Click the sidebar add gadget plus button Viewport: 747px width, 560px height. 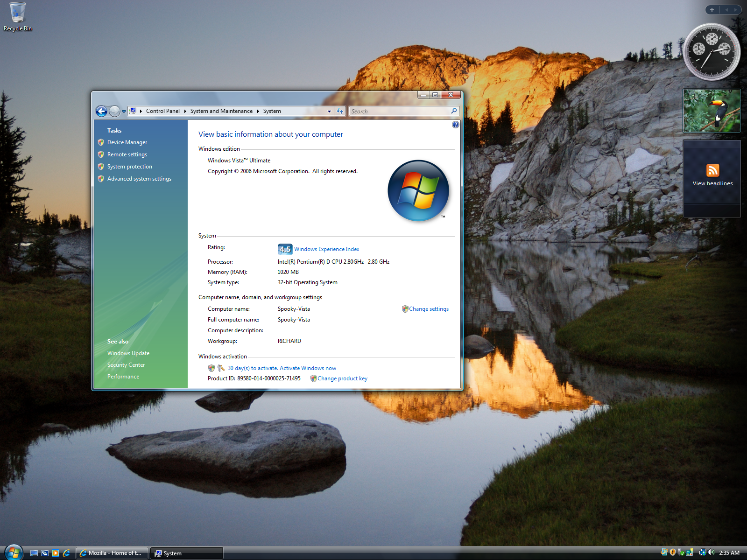tap(712, 10)
